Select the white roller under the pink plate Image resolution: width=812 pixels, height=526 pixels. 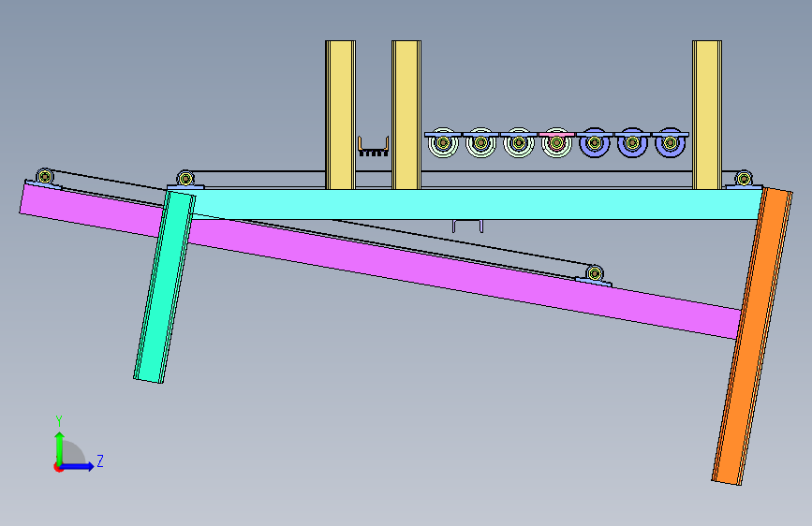(x=556, y=143)
